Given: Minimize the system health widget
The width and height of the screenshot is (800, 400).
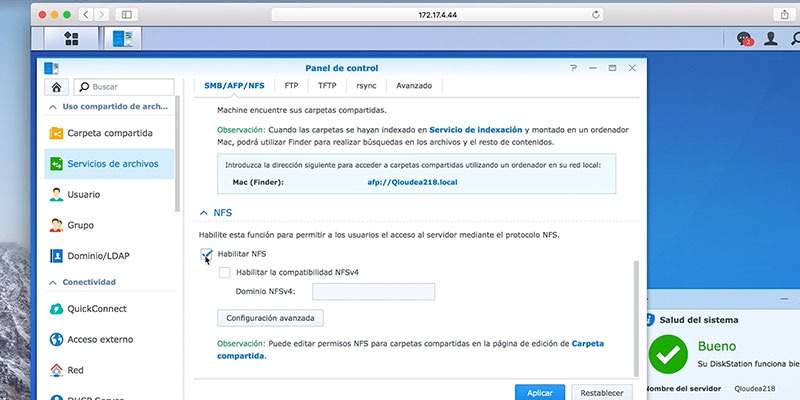Looking at the screenshot, I should [x=785, y=298].
